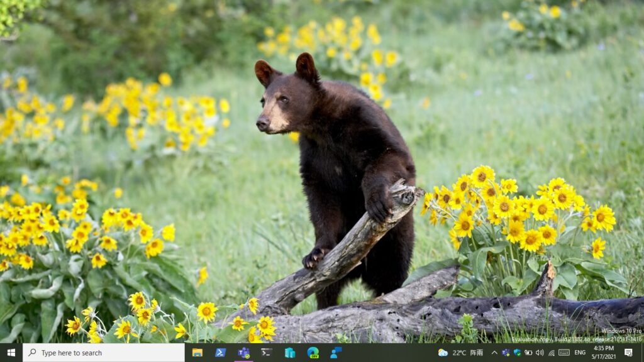Image resolution: width=644 pixels, height=362 pixels.
Task: Open the Wi-Fi network flyout
Action: point(551,353)
